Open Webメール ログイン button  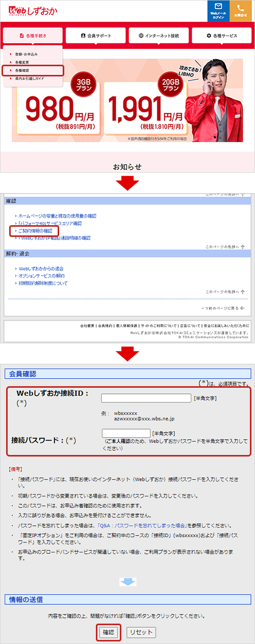tap(218, 11)
